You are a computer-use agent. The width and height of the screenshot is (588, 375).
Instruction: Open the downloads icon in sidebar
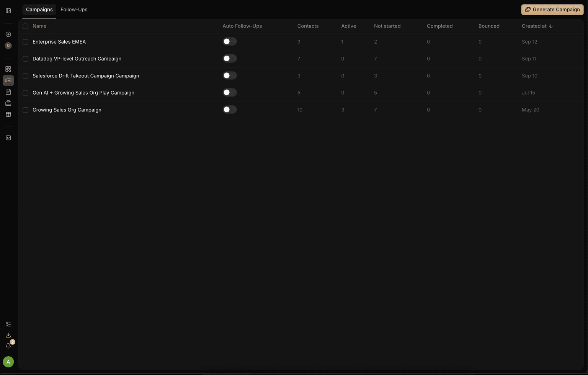click(8, 335)
